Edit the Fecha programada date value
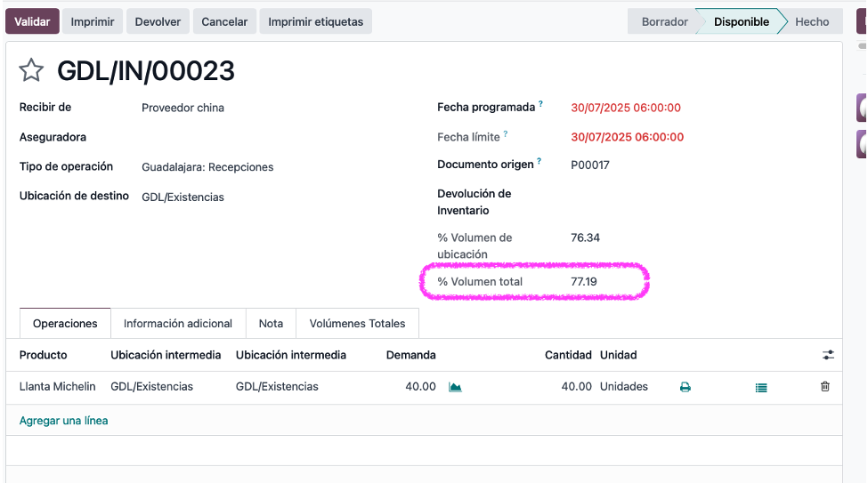Viewport: 868px width, 483px height. coord(626,108)
